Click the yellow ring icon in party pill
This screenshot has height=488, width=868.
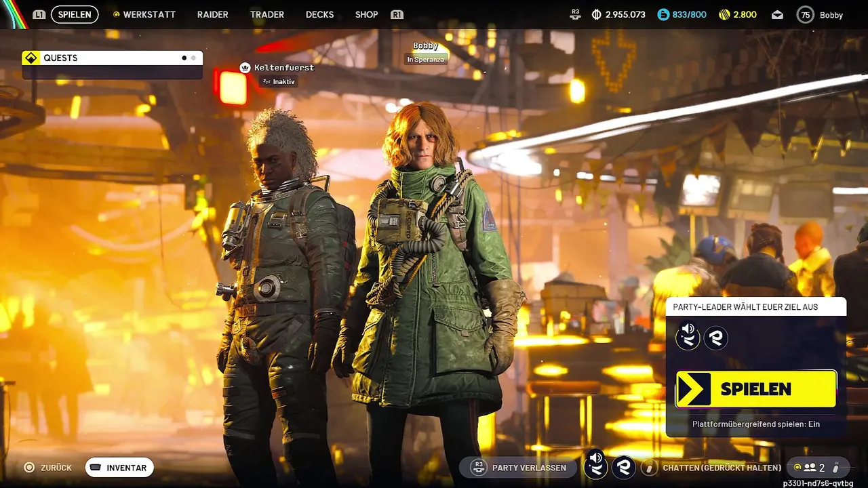(797, 468)
